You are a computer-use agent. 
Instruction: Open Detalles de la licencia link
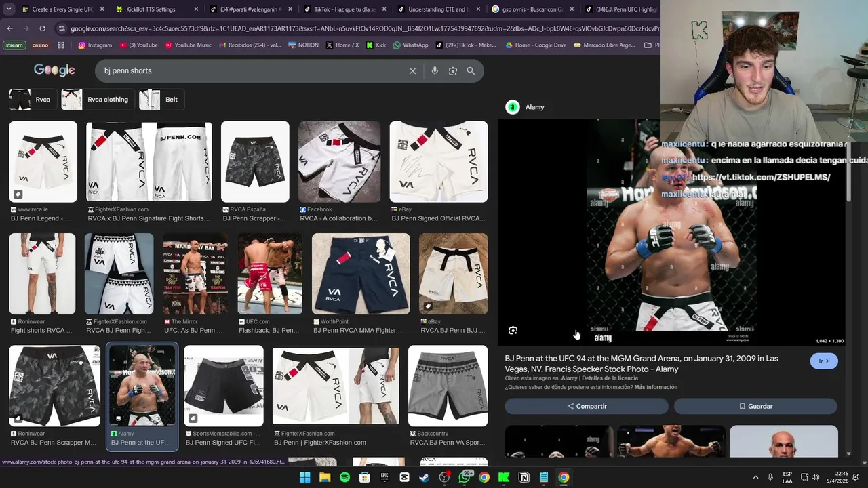[x=610, y=378]
